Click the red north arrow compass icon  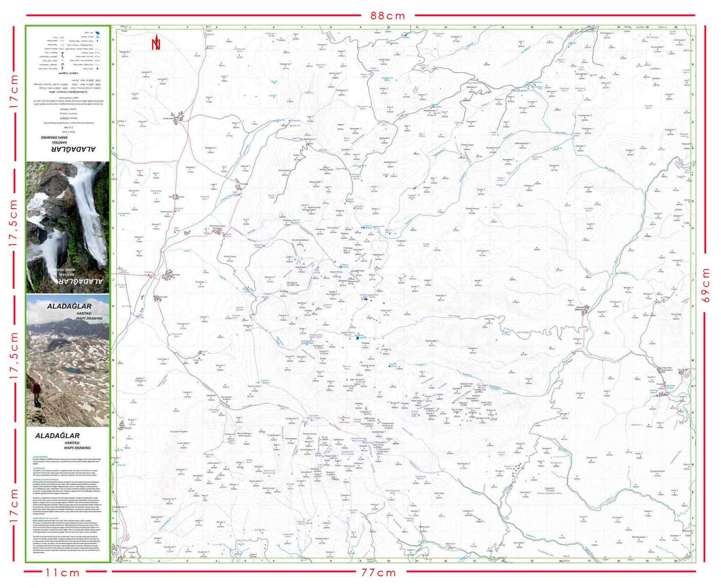coord(157,42)
